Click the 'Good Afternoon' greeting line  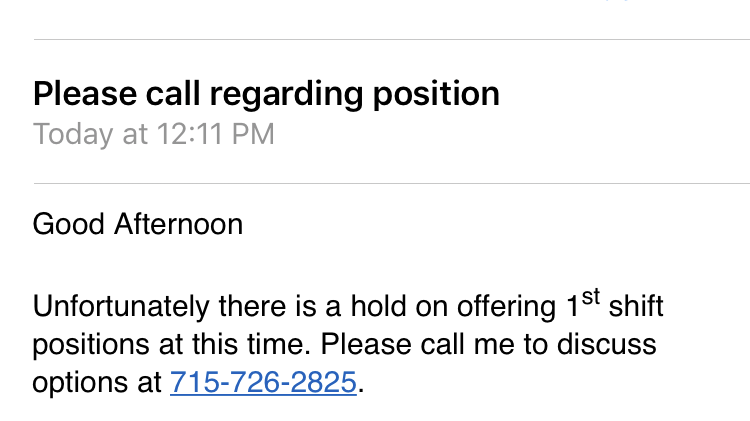point(138,223)
